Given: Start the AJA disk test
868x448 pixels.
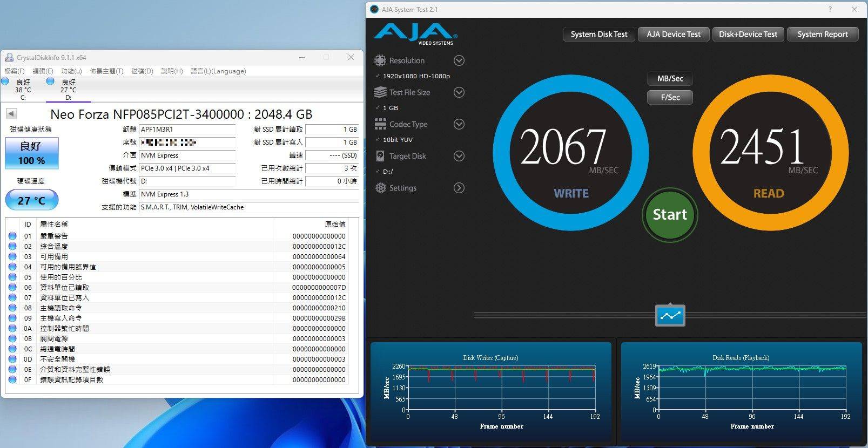Looking at the screenshot, I should 670,215.
